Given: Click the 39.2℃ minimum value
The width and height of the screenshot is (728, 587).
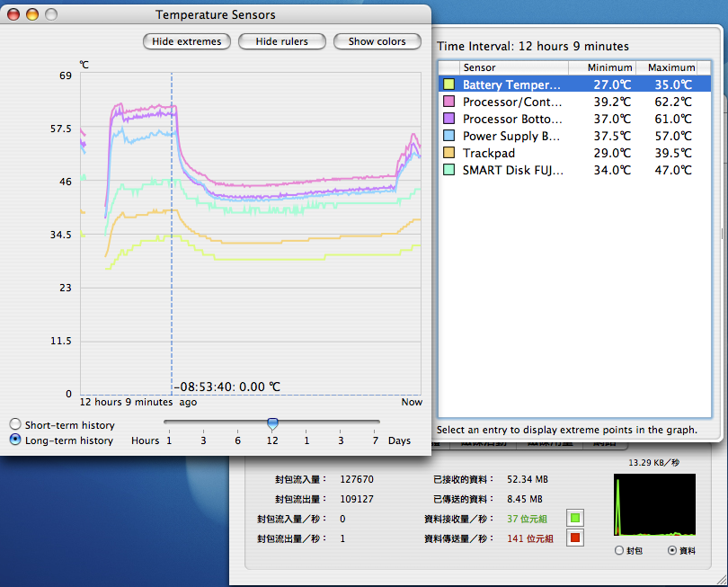Looking at the screenshot, I should tap(612, 102).
